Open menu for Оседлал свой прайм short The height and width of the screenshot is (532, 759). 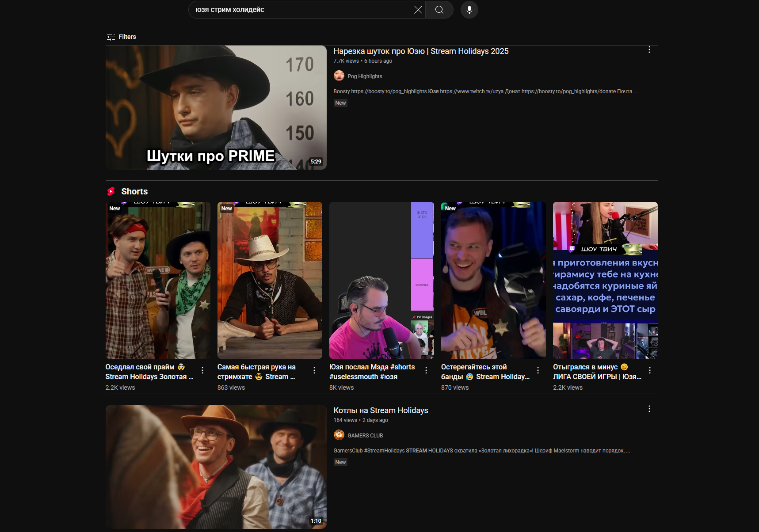pos(202,370)
